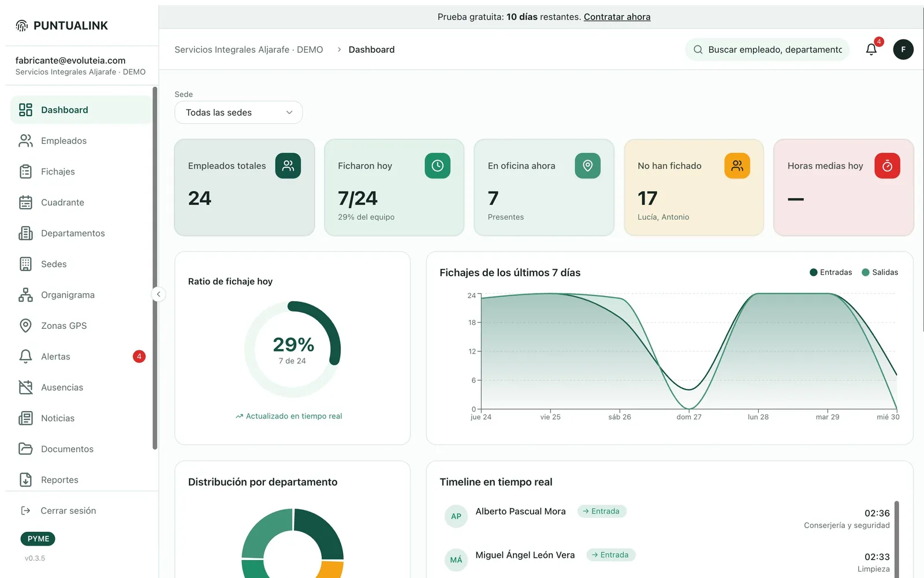Image resolution: width=924 pixels, height=578 pixels.
Task: Click the Horas medias hoy timer icon
Action: point(888,166)
